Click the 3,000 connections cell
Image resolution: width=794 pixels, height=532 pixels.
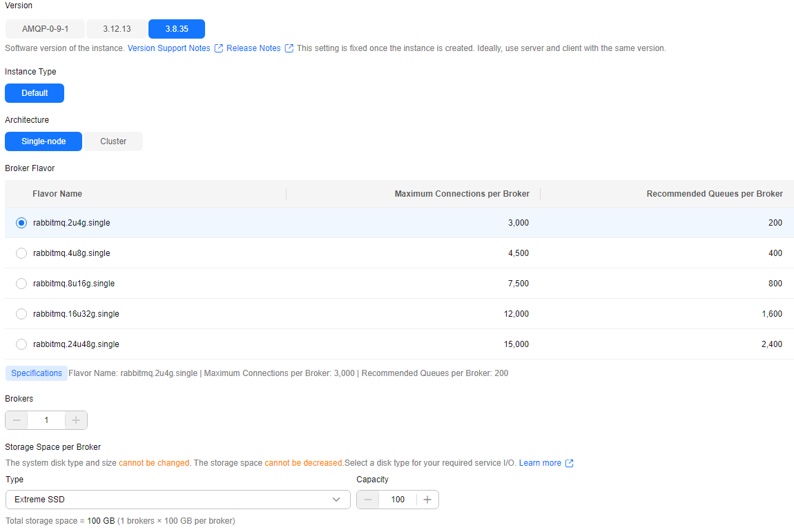click(x=519, y=223)
